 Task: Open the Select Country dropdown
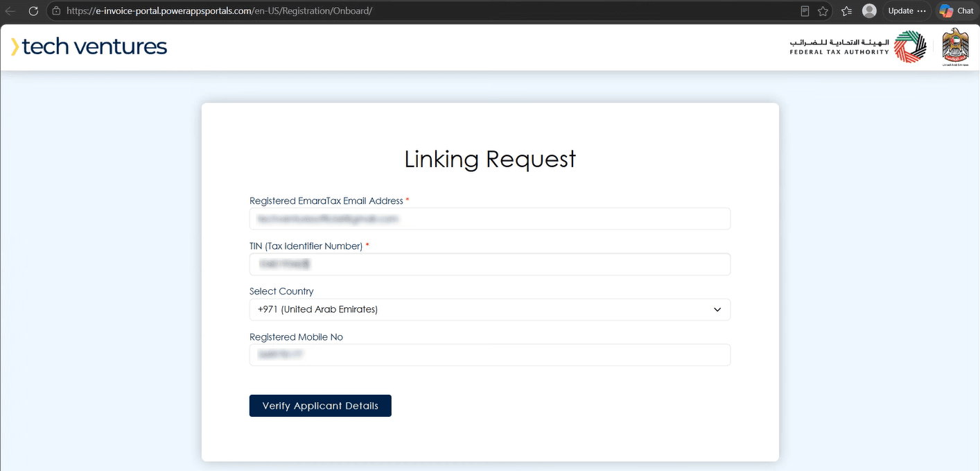pos(490,309)
